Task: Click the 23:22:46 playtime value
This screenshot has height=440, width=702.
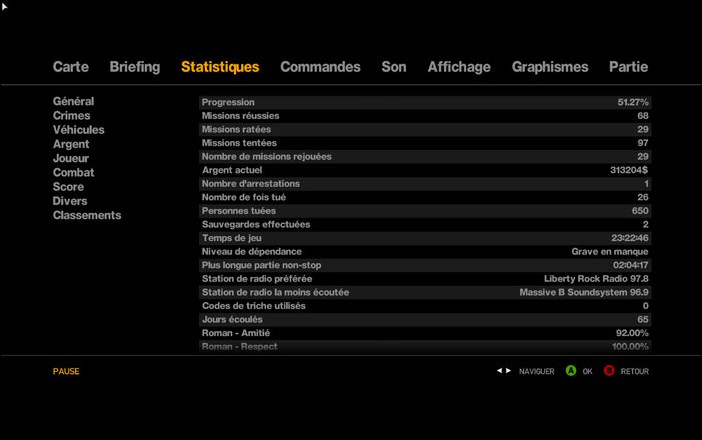Action: point(629,238)
